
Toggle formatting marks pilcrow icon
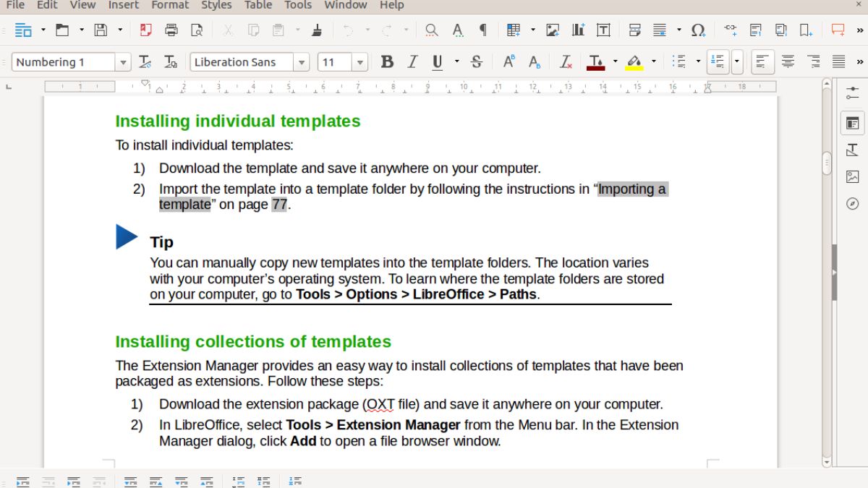click(483, 30)
